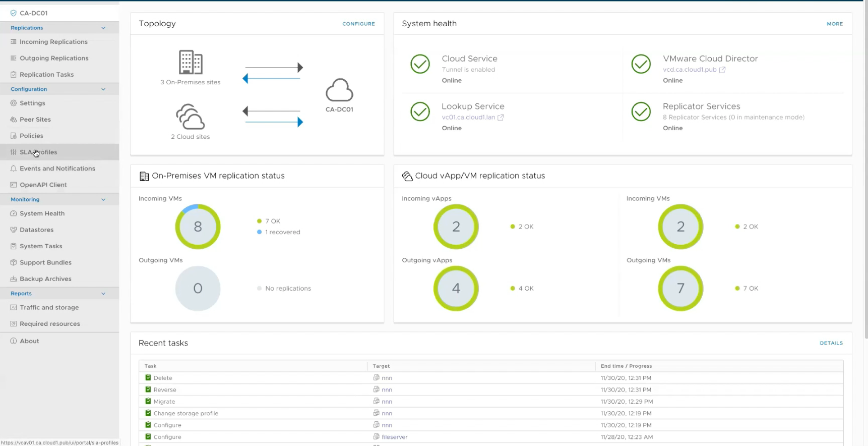Click the Backup Archives icon
868x446 pixels.
tap(14, 279)
